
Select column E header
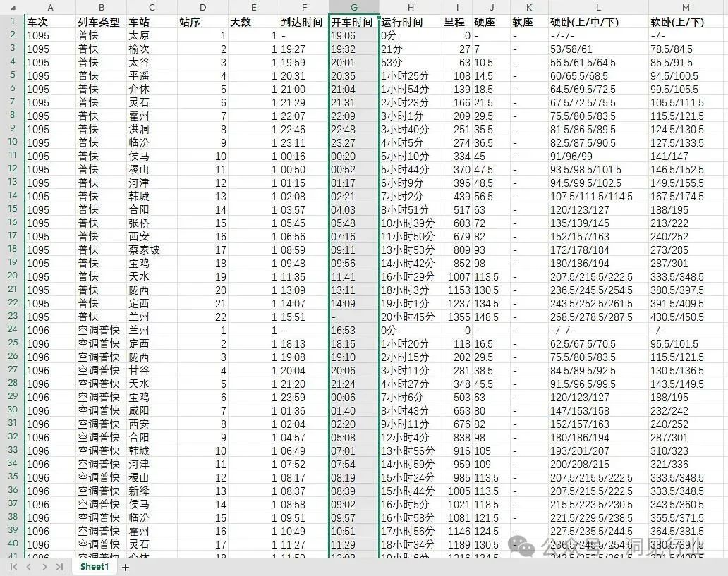coord(253,8)
